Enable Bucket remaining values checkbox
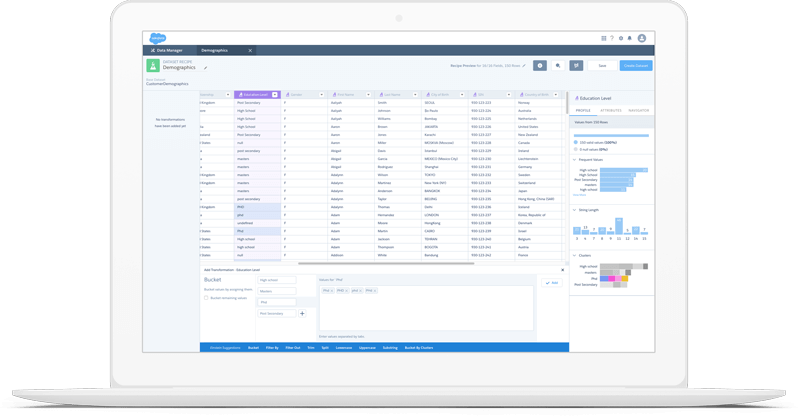The width and height of the screenshot is (800, 417). 206,297
